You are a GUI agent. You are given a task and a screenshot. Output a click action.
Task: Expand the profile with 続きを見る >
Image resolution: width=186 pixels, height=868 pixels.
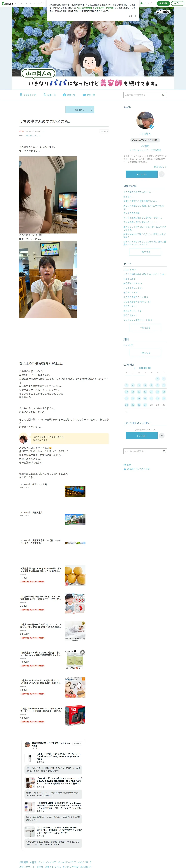(160, 167)
